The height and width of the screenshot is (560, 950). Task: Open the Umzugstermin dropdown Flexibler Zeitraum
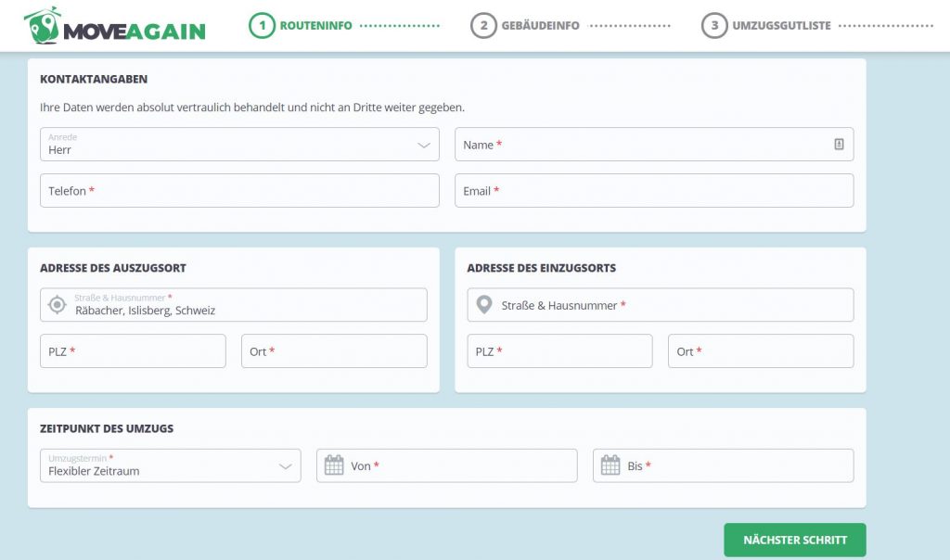pos(171,465)
